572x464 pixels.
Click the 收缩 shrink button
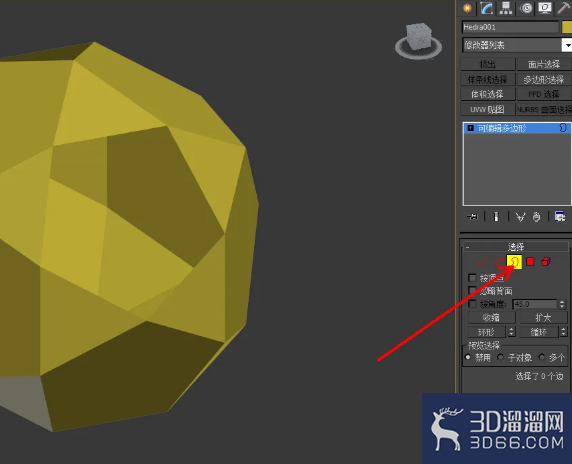[x=491, y=318]
